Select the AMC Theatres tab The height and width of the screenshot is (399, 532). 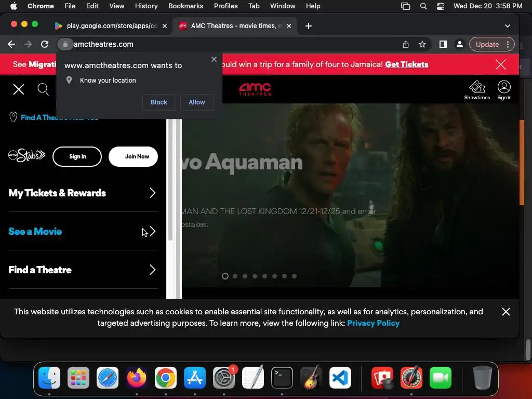[x=234, y=26]
